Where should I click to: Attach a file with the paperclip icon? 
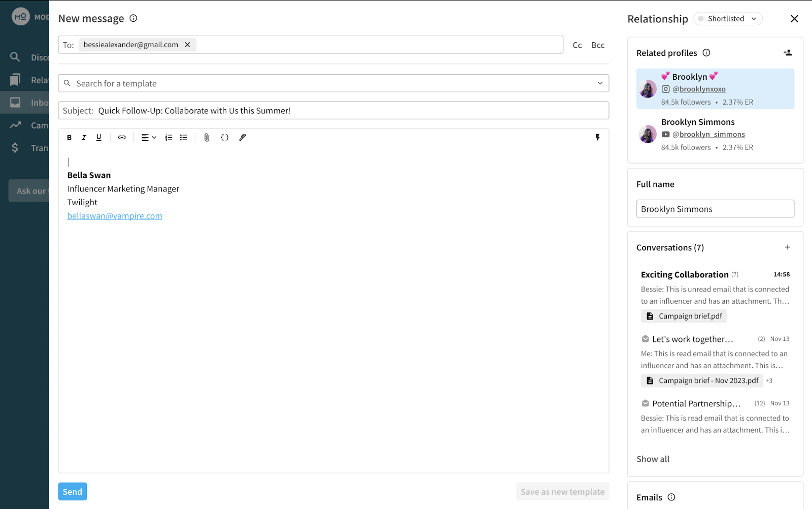point(207,138)
